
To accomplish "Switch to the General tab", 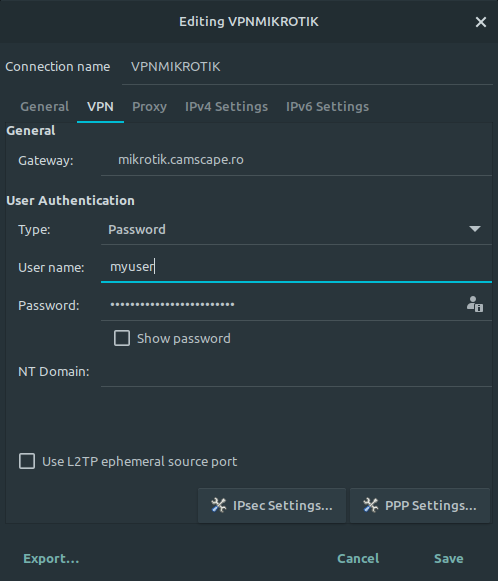I will pyautogui.click(x=44, y=107).
